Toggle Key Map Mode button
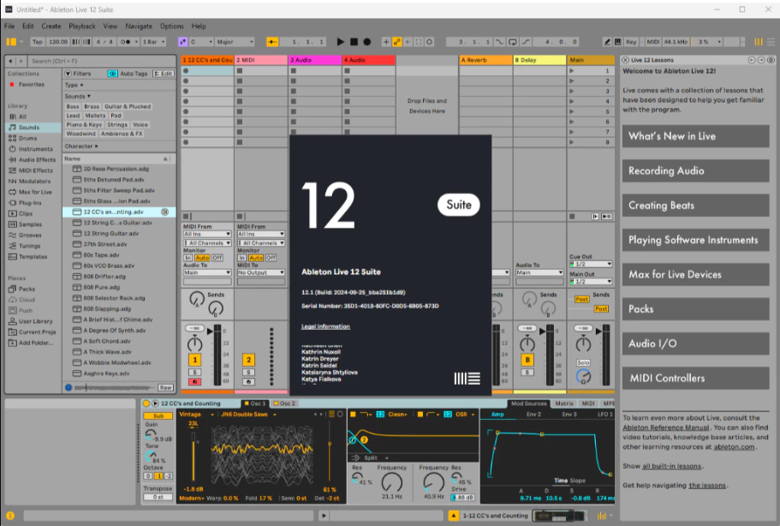 coord(631,42)
